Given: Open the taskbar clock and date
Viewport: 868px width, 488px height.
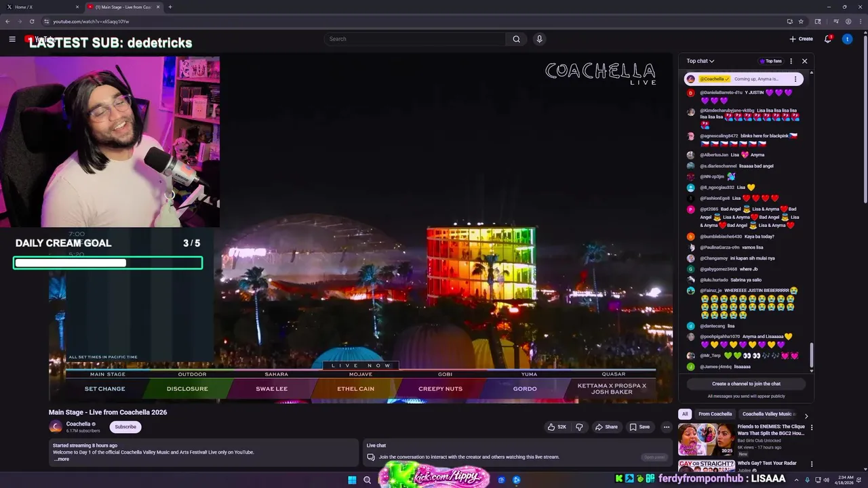Looking at the screenshot, I should [x=845, y=480].
